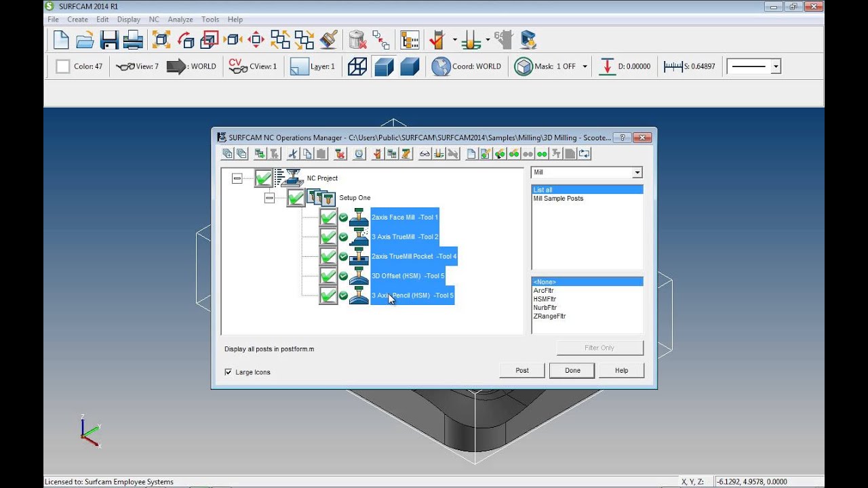Click the Help button in Operations Manager
The image size is (868, 488).
(621, 370)
